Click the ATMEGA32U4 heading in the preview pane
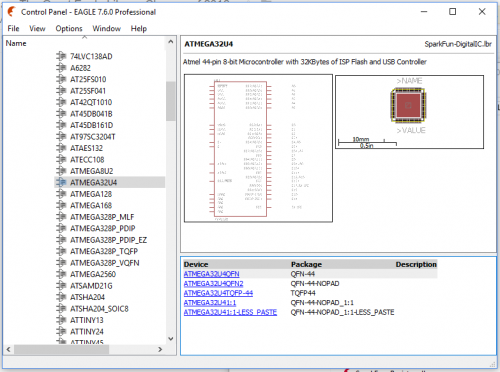This screenshot has width=500, height=372. (x=209, y=44)
